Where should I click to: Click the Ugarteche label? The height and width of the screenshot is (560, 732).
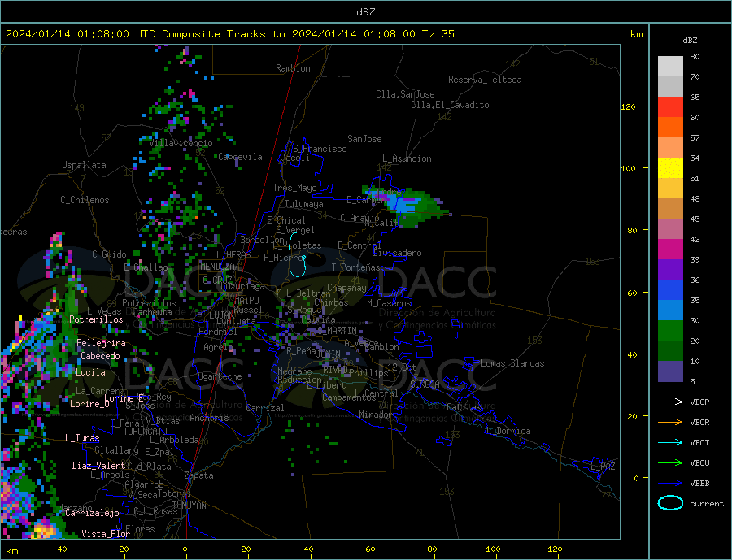220,376
